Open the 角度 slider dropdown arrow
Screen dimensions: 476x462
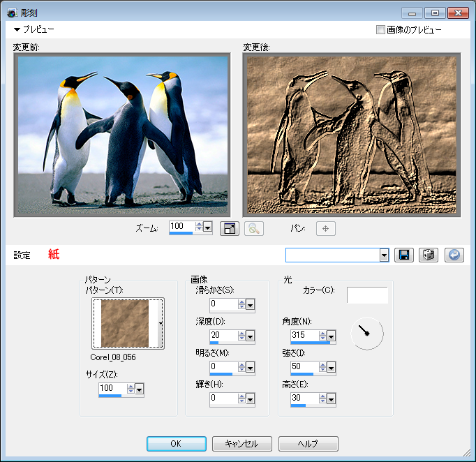(332, 336)
